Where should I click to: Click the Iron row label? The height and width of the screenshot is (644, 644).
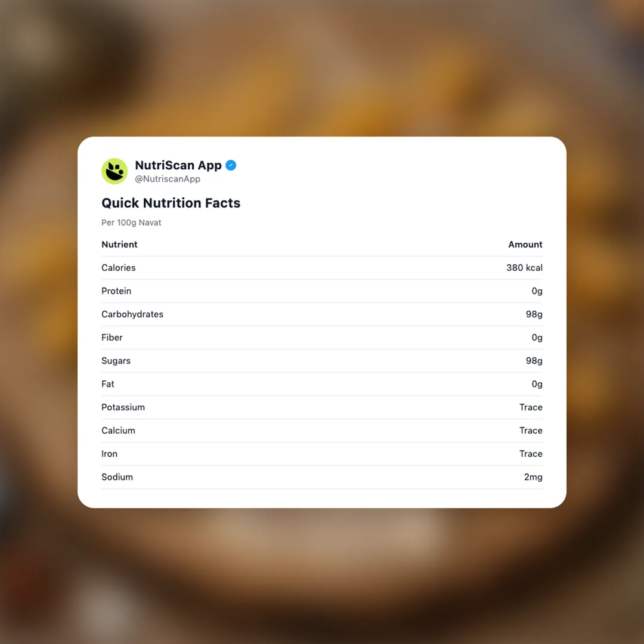(x=109, y=454)
